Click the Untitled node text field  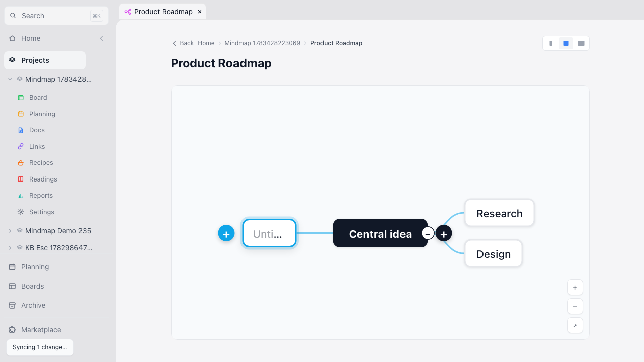pos(269,233)
